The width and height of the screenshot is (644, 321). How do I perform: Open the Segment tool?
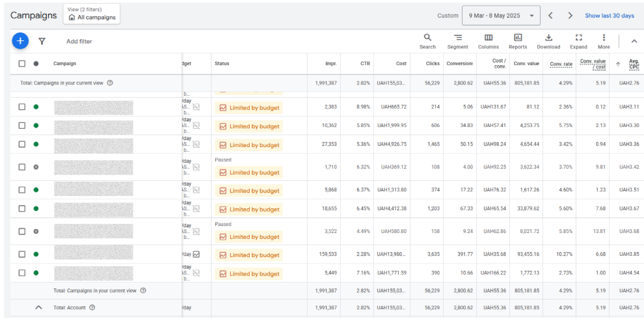(x=457, y=42)
